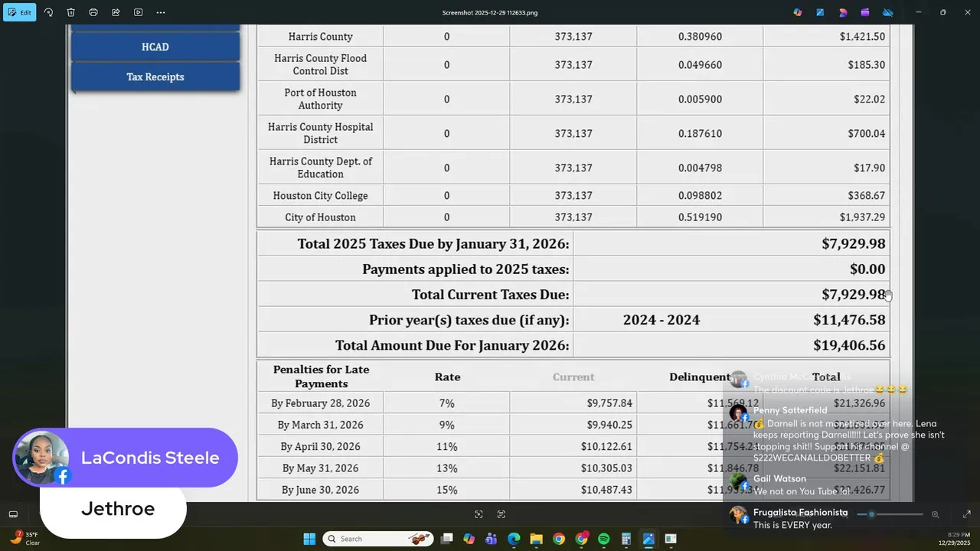Open Spotify from the taskbar
The height and width of the screenshot is (551, 980).
(x=603, y=539)
